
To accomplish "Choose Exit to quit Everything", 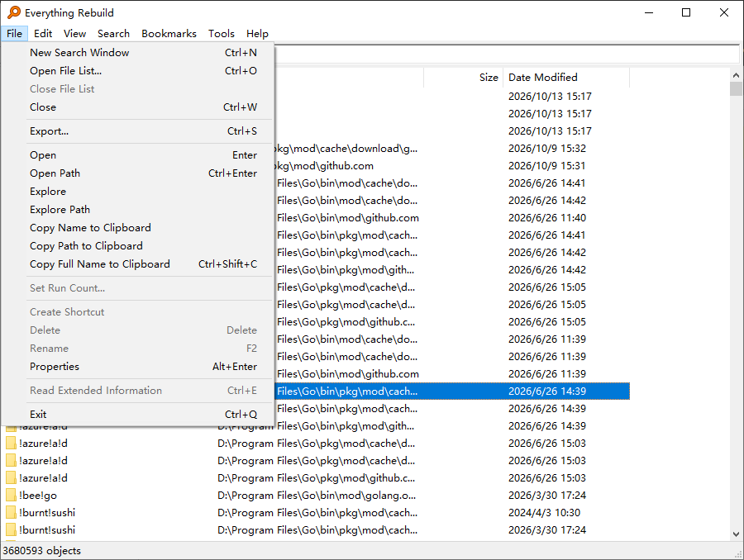I will pyautogui.click(x=138, y=415).
